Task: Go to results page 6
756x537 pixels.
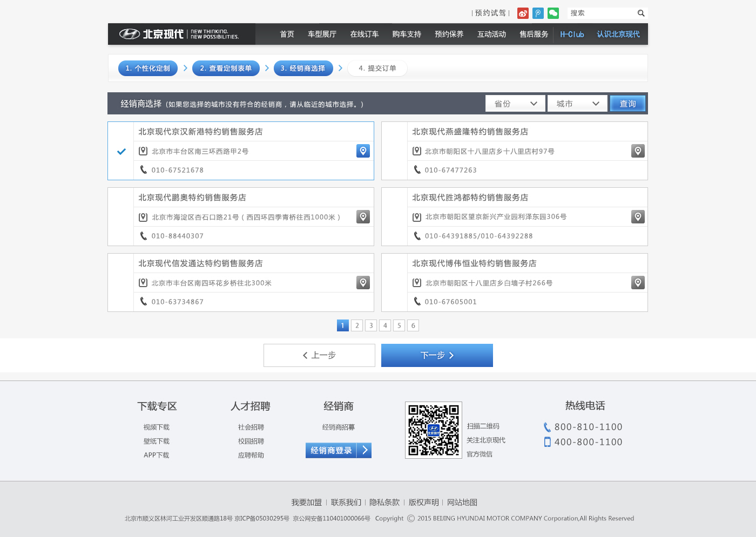Action: 413,325
